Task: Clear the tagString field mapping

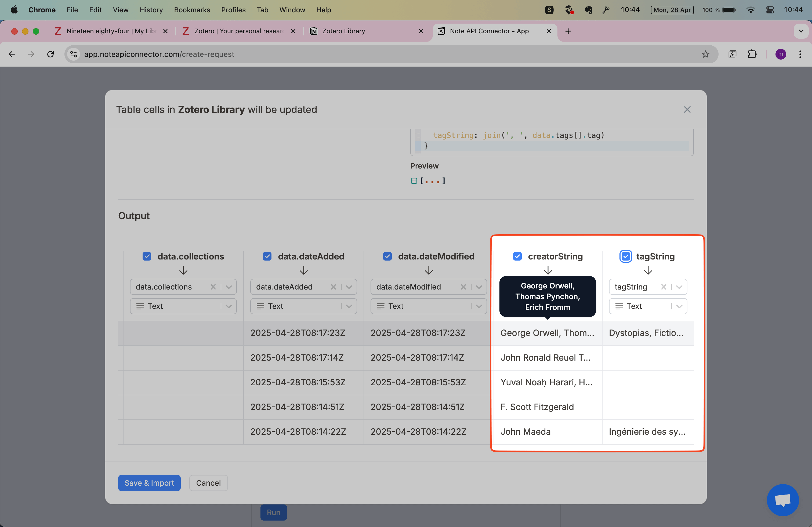Action: tap(664, 287)
